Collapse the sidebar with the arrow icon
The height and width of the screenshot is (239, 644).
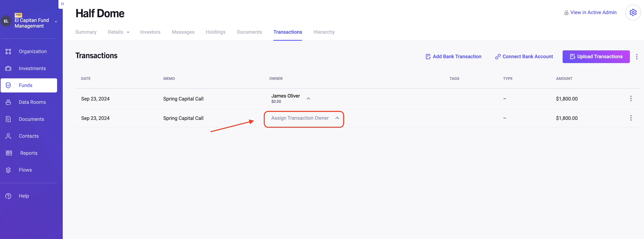[63, 4]
